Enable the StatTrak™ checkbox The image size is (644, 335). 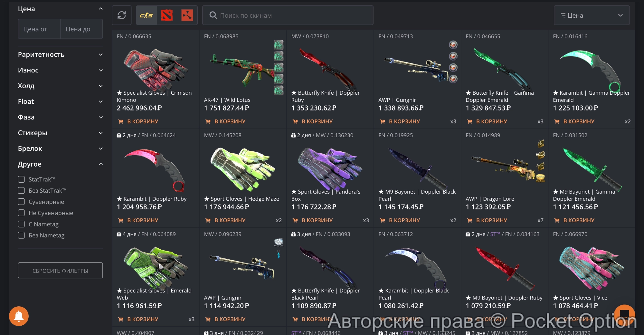21,179
